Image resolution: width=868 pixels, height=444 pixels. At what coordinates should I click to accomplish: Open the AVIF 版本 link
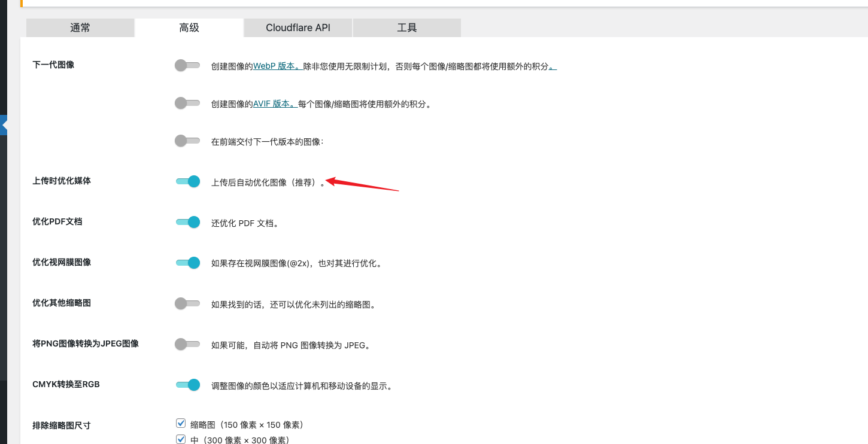pos(275,104)
